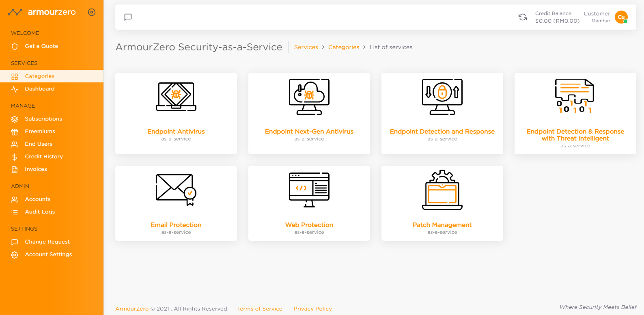This screenshot has height=315, width=644.
Task: Click the ArmourZero footer link
Action: click(x=132, y=309)
